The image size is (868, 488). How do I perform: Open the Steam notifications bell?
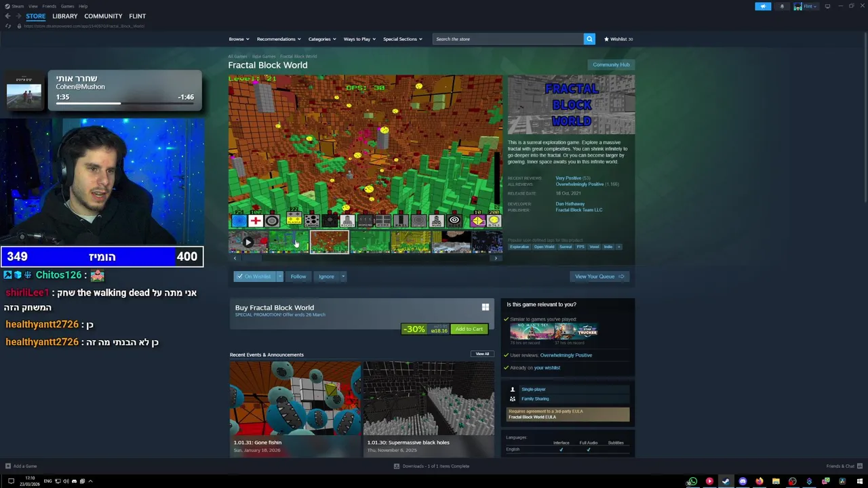coord(782,6)
